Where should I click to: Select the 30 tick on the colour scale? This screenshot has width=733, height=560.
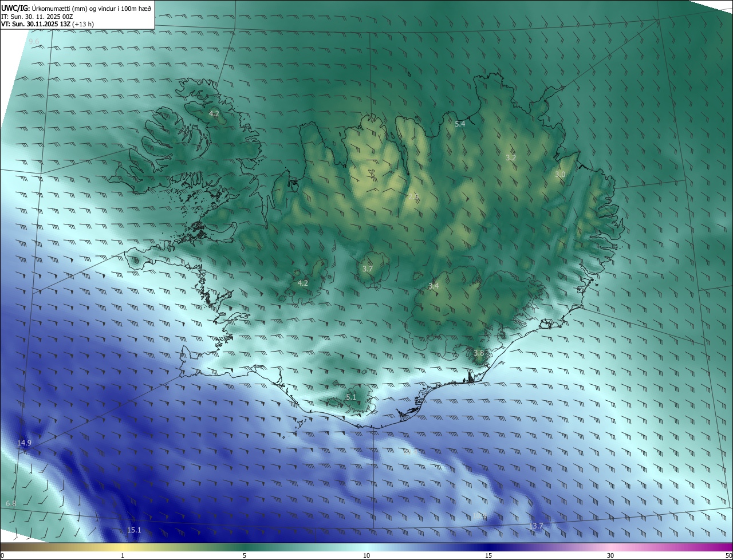pos(610,555)
